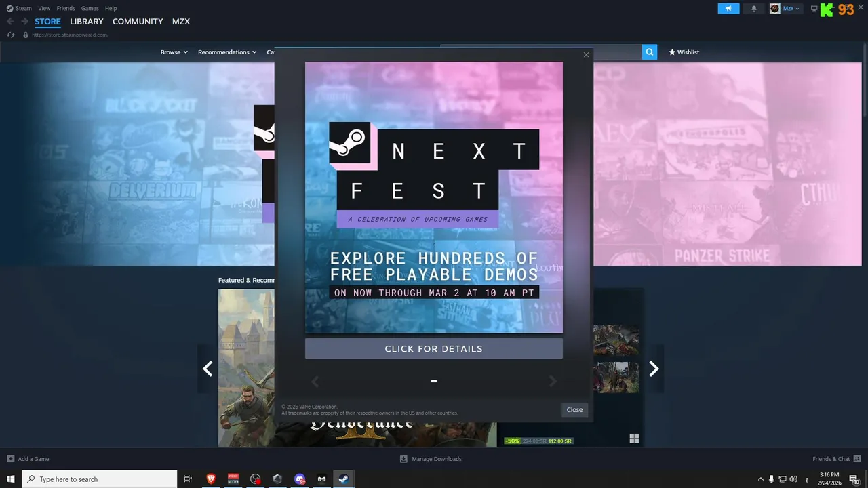Open the Windows Start menu
This screenshot has width=868, height=488.
coord(11,479)
